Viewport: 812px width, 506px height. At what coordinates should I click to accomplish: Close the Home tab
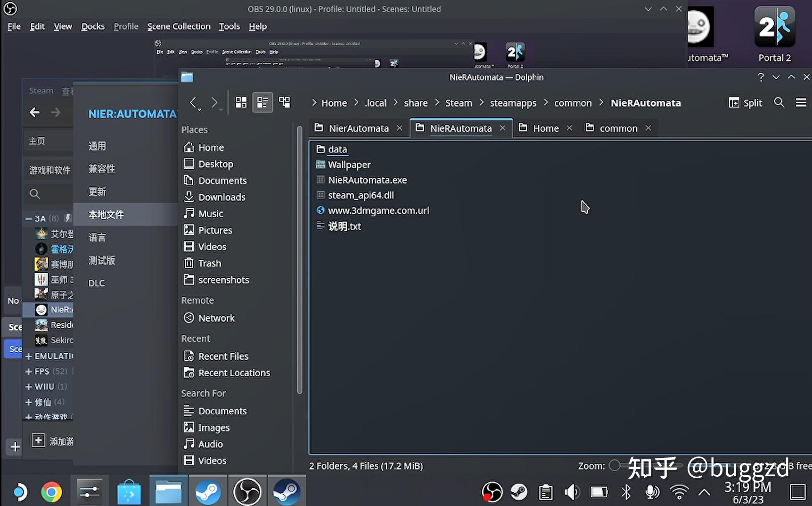coord(569,128)
